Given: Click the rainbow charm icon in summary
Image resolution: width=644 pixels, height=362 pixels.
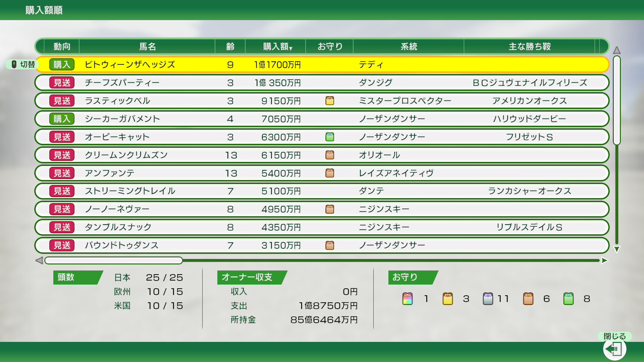Looking at the screenshot, I should click(x=407, y=299).
